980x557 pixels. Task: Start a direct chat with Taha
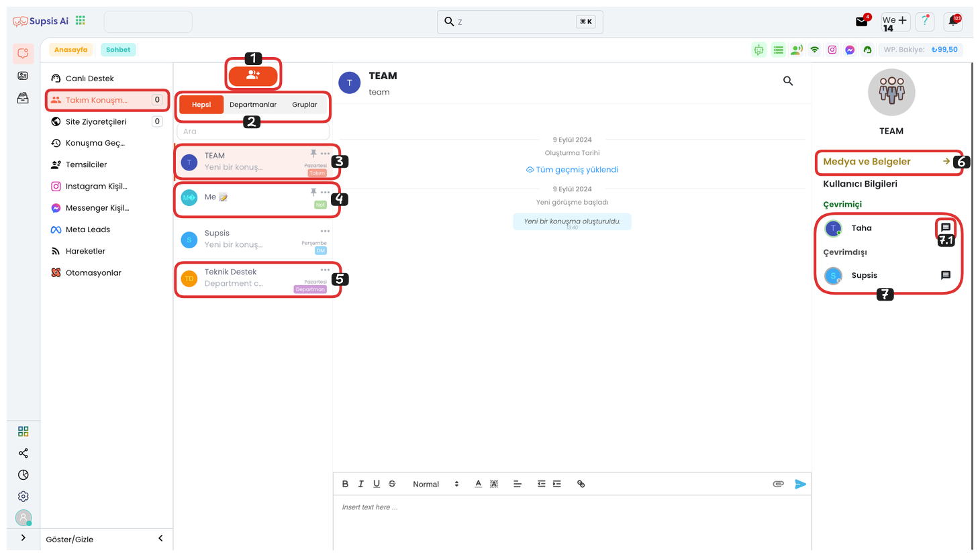tap(945, 228)
